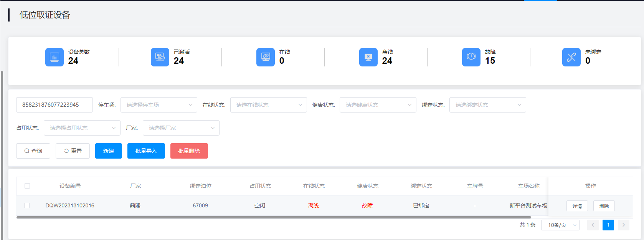Expand the 在线状态 online status dropdown

click(x=269, y=105)
